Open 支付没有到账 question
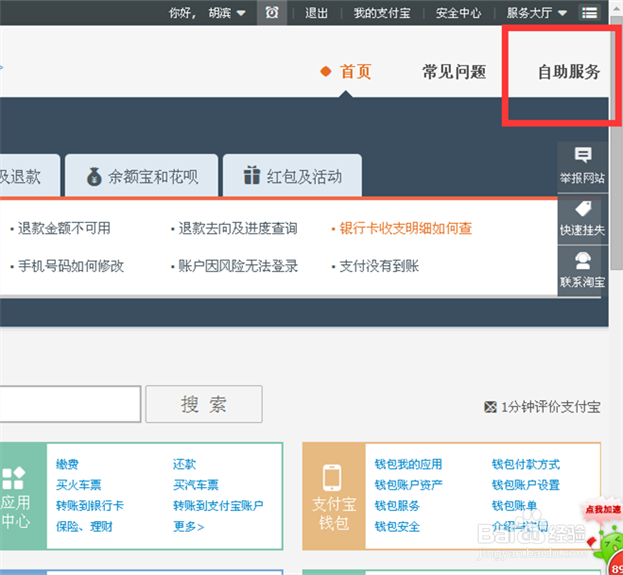 click(379, 266)
